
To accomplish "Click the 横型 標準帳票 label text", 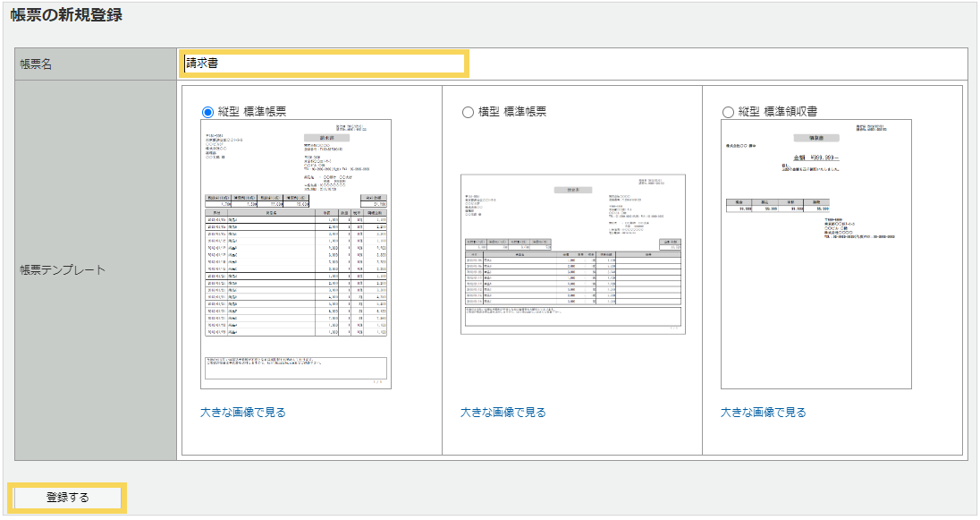I will 511,112.
